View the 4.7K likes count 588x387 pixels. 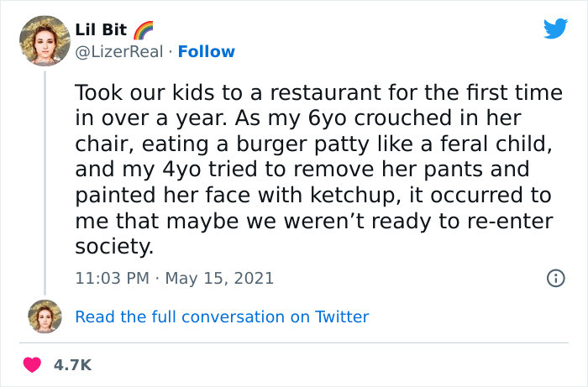[72, 365]
